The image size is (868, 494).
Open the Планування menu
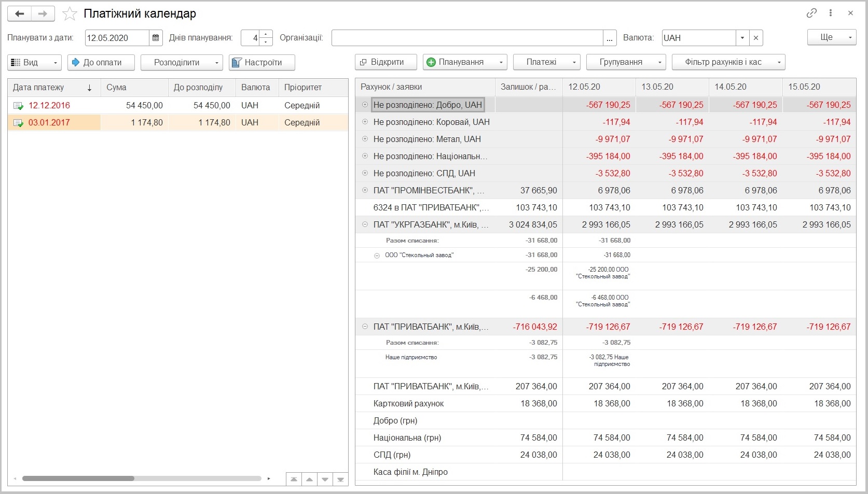[x=465, y=62]
